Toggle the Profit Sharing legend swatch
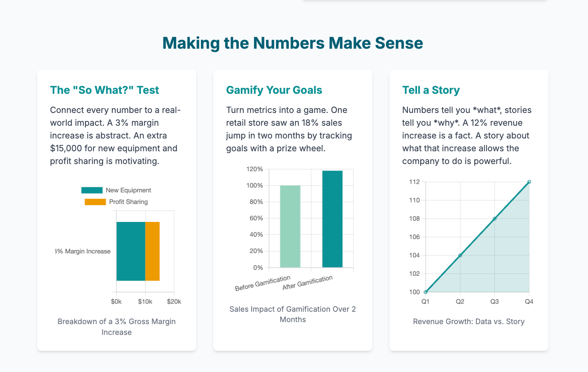This screenshot has width=588, height=372. (x=95, y=202)
